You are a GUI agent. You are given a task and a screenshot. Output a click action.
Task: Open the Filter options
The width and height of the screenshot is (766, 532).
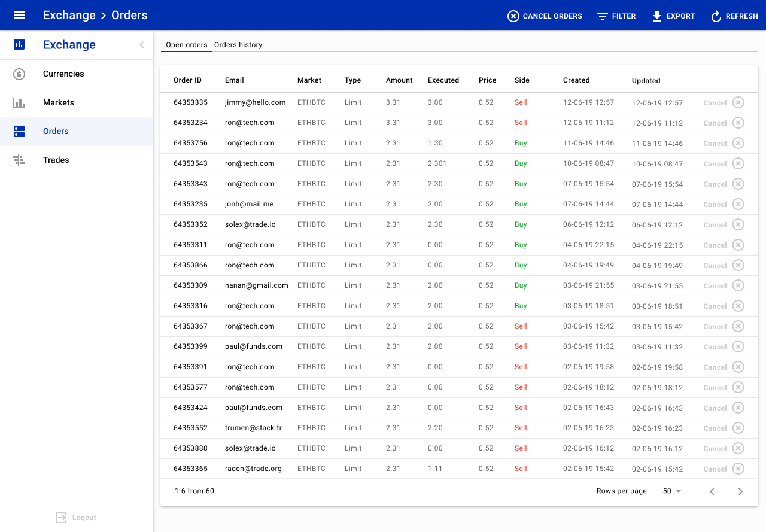click(616, 16)
